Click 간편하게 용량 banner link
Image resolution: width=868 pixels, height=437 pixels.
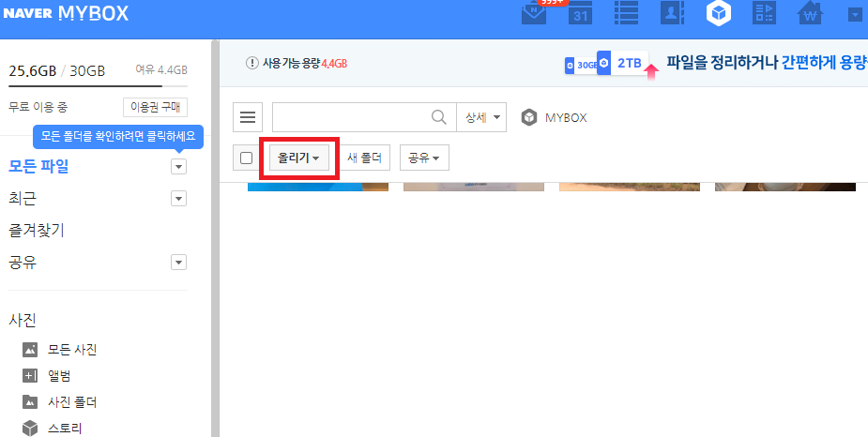point(824,62)
